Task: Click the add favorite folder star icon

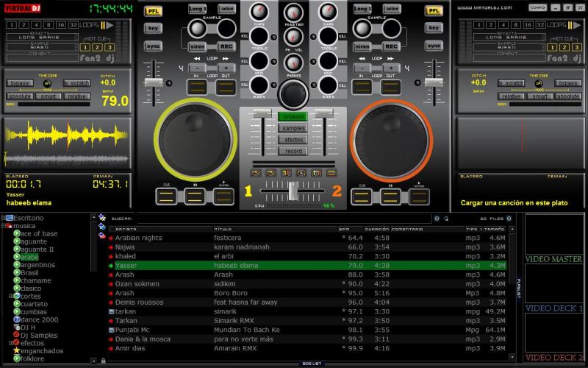Action: (x=102, y=217)
